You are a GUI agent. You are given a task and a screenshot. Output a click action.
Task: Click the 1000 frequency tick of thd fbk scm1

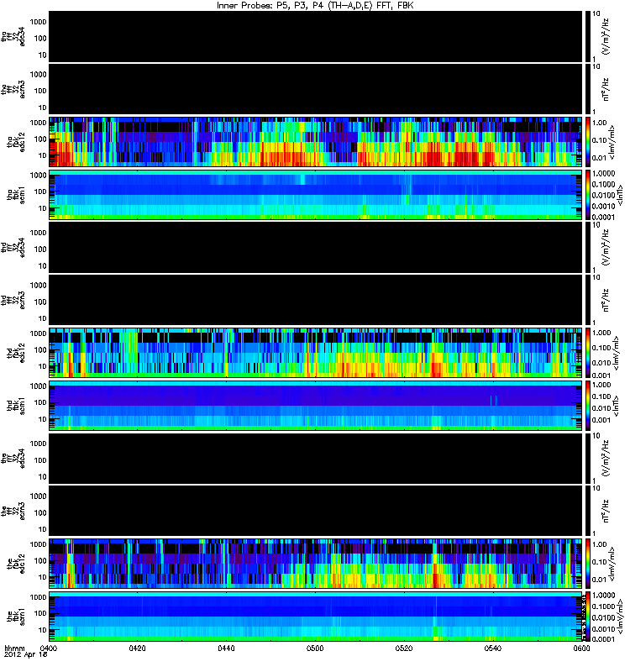38,386
